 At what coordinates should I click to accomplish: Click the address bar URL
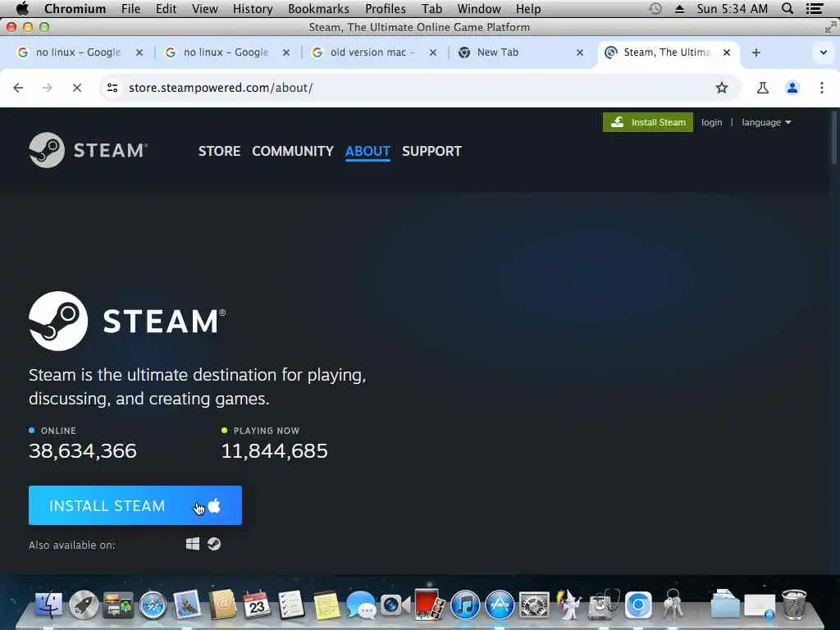[x=221, y=87]
